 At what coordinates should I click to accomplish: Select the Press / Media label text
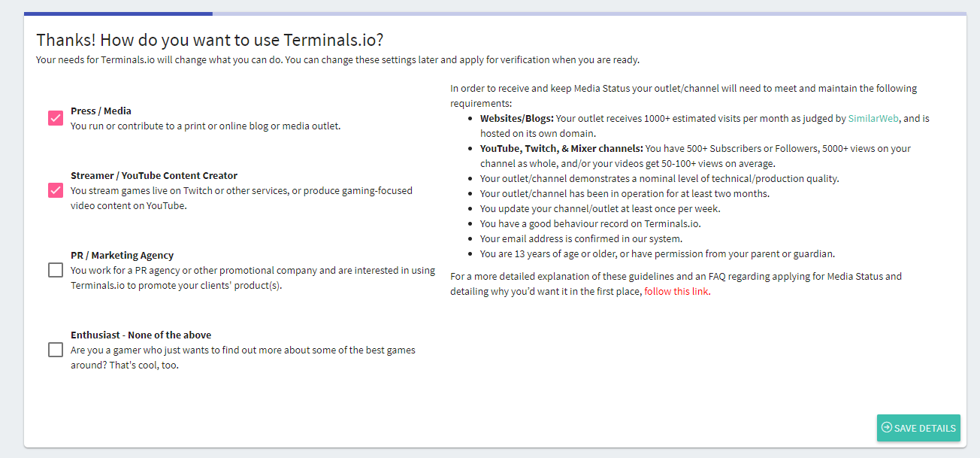pyautogui.click(x=100, y=111)
